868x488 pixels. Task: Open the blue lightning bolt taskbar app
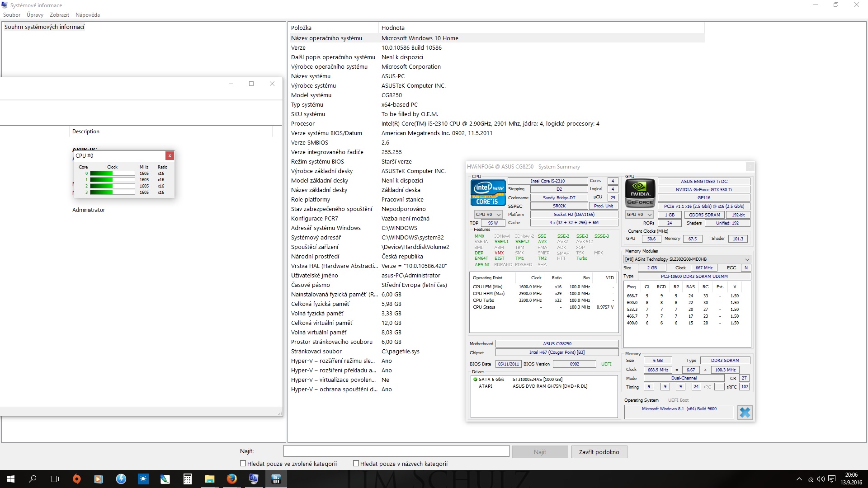pyautogui.click(x=121, y=479)
